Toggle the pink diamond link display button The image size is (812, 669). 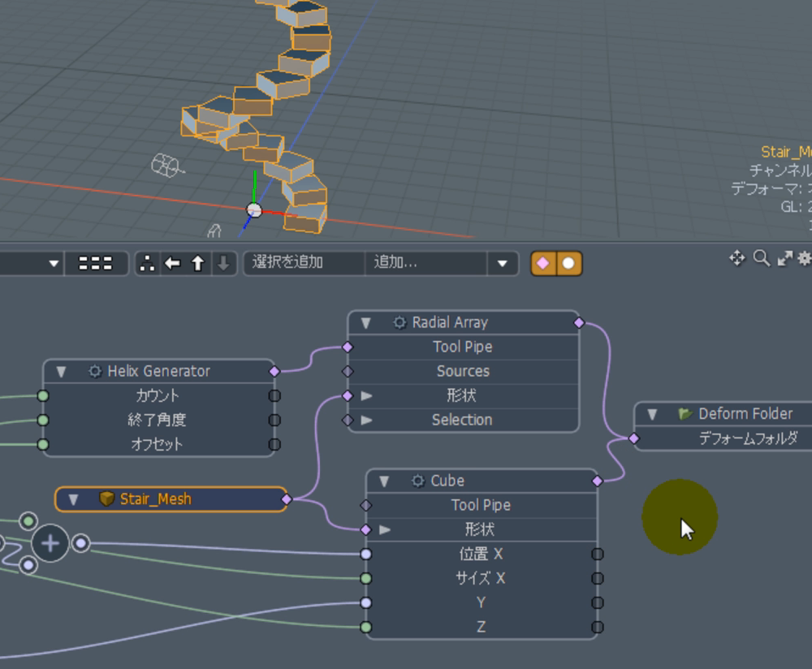(543, 264)
